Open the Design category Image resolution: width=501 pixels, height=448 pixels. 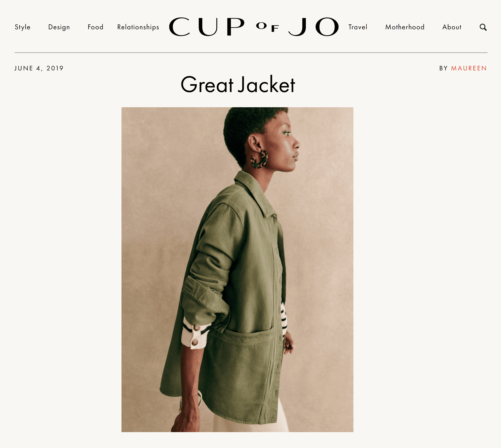click(59, 27)
